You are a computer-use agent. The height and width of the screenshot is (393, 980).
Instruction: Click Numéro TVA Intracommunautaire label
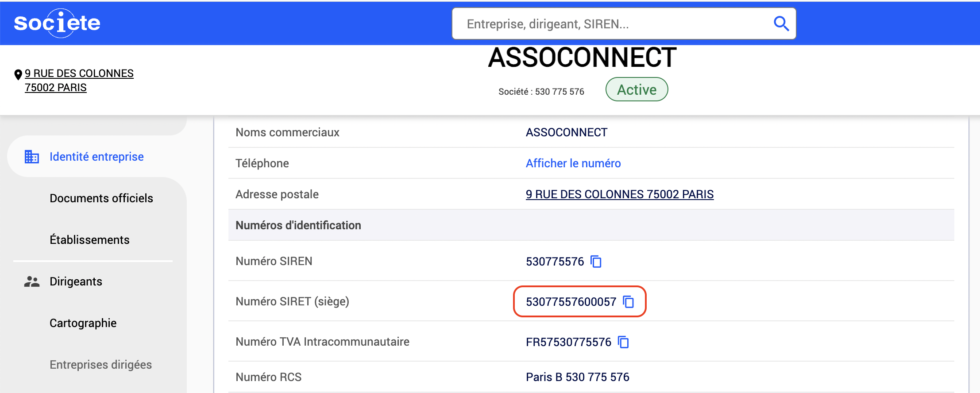point(322,342)
